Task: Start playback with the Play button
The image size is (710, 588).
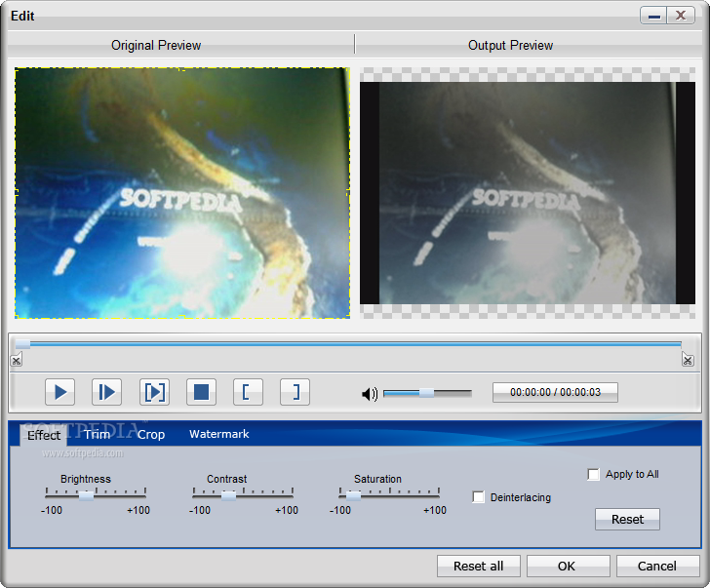Action: click(59, 392)
